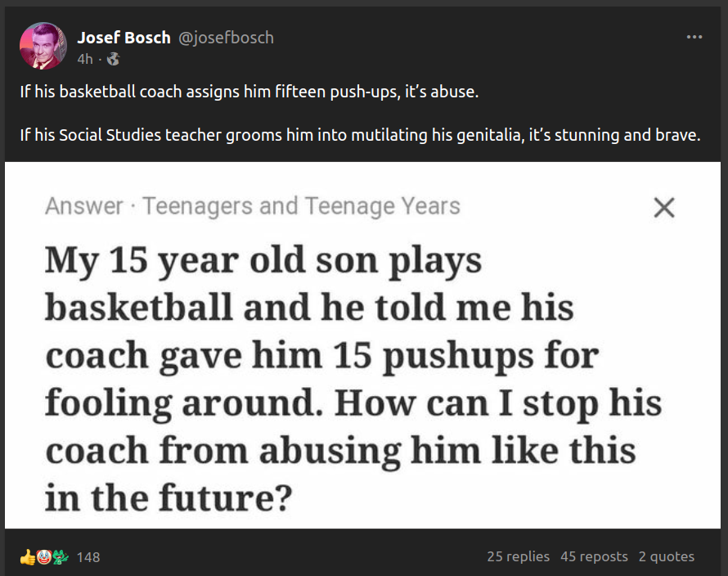View the 2 quotes
Image resolution: width=728 pixels, height=576 pixels.
click(666, 556)
